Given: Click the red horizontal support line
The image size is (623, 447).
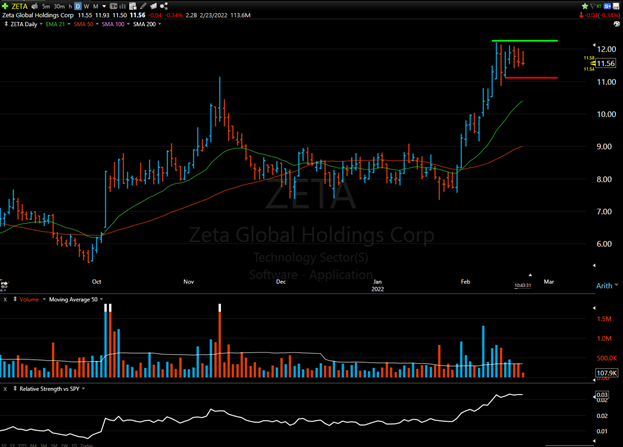Looking at the screenshot, I should tap(531, 78).
